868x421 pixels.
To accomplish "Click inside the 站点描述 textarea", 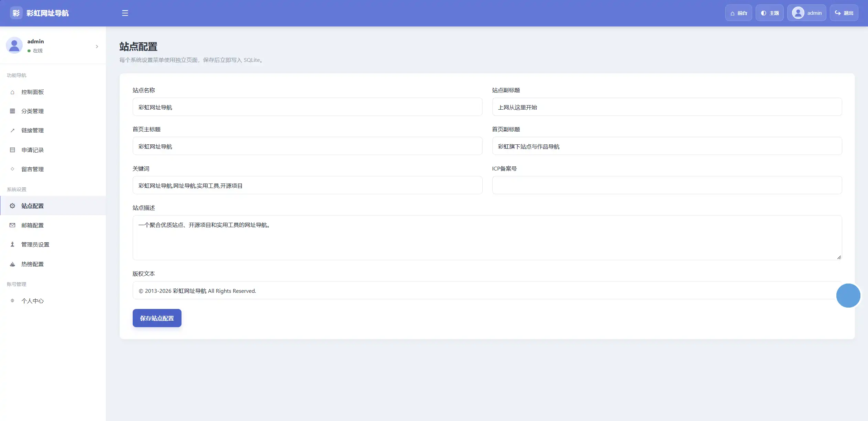I will (x=487, y=237).
